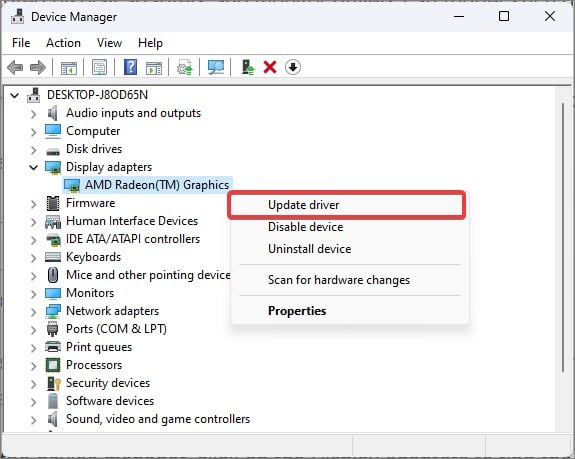Image resolution: width=575 pixels, height=459 pixels.
Task: Expand Sound, video and game controllers chevron
Action: click(33, 420)
